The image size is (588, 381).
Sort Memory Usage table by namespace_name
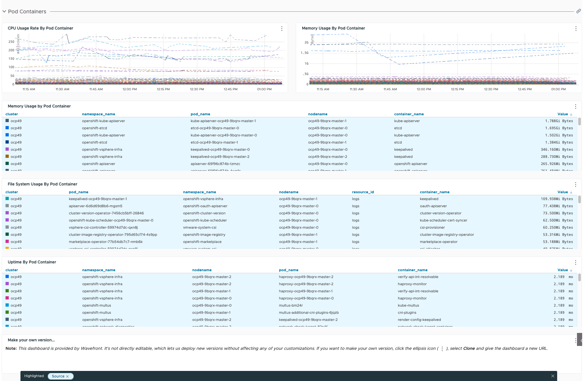pyautogui.click(x=98, y=114)
